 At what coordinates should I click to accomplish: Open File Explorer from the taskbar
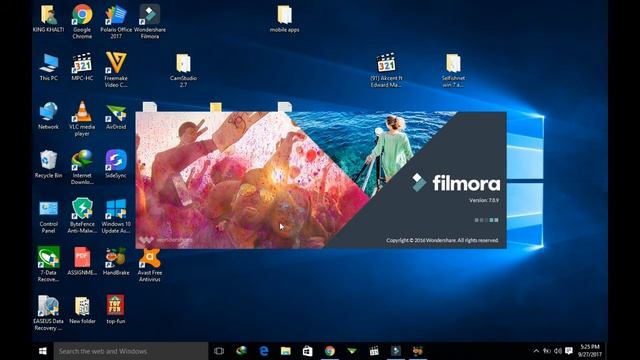tap(286, 351)
